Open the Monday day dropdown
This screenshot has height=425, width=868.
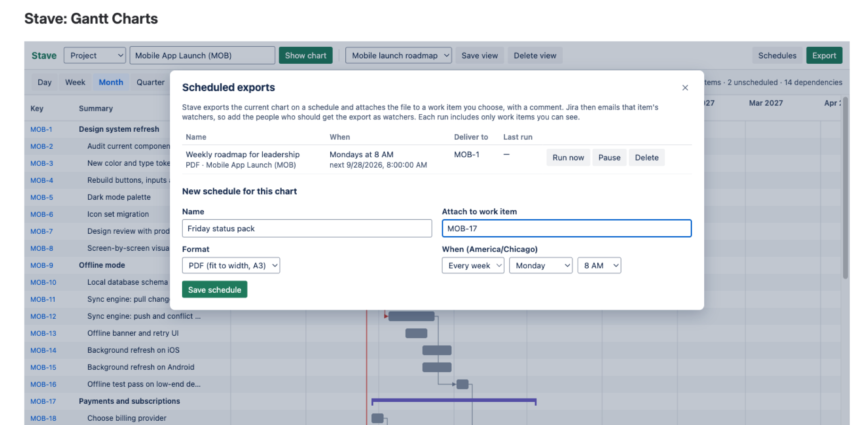tap(541, 265)
